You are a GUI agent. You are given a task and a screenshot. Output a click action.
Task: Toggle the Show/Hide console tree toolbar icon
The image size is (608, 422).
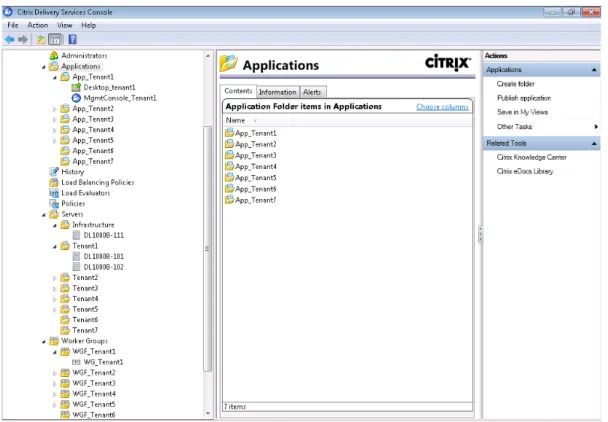tap(55, 39)
